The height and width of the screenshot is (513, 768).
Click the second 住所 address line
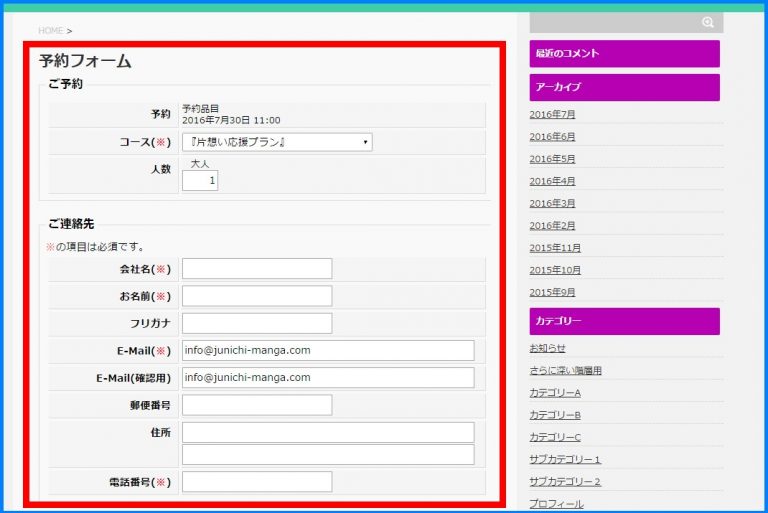point(327,455)
